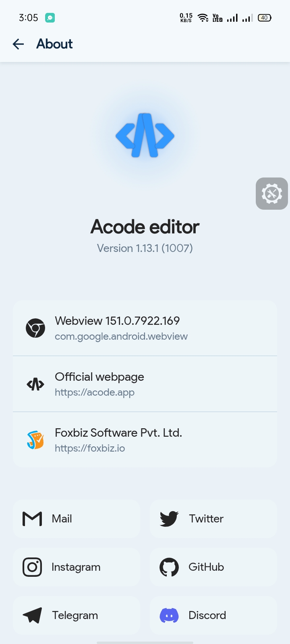The image size is (290, 644).
Task: Tap the large Acode logo
Action: [x=145, y=135]
